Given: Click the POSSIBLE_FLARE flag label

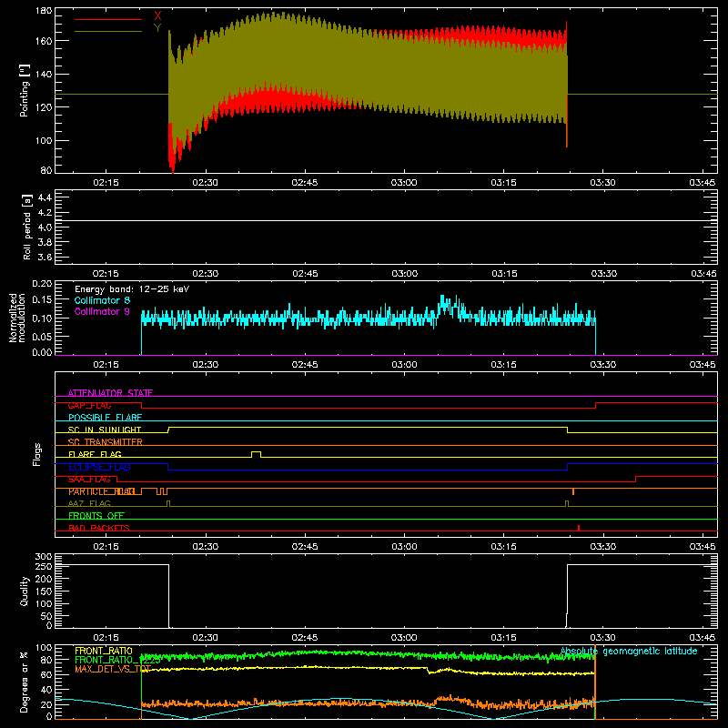Looking at the screenshot, I should coord(105,418).
